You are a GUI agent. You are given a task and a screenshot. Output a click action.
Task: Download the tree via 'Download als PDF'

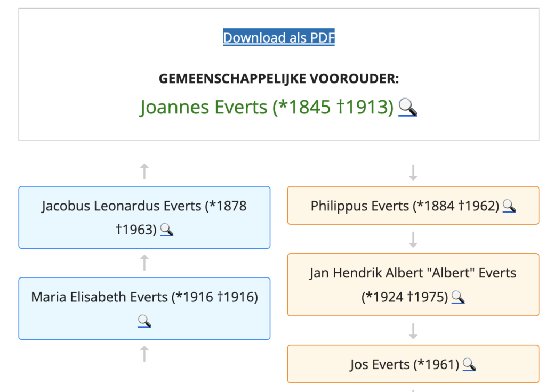click(278, 38)
